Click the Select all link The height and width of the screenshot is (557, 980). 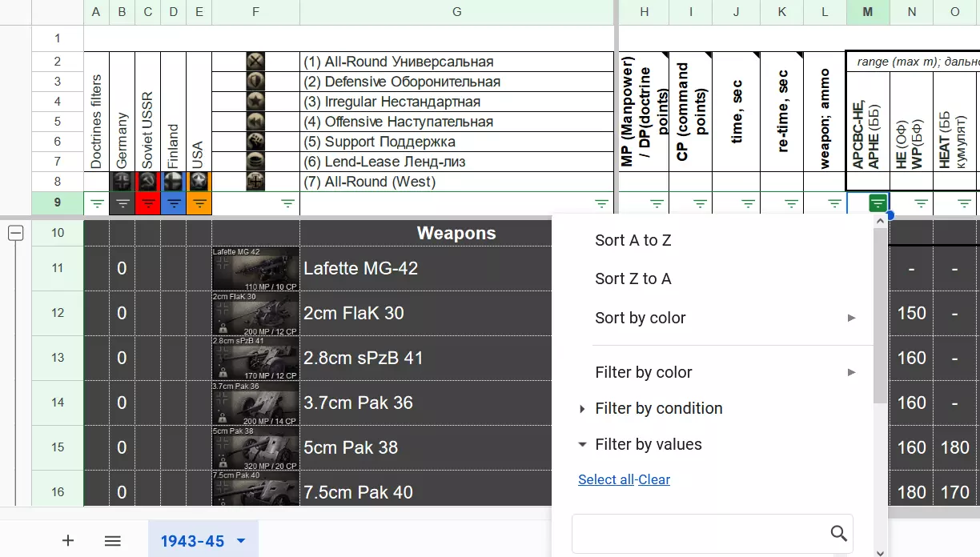pos(606,479)
